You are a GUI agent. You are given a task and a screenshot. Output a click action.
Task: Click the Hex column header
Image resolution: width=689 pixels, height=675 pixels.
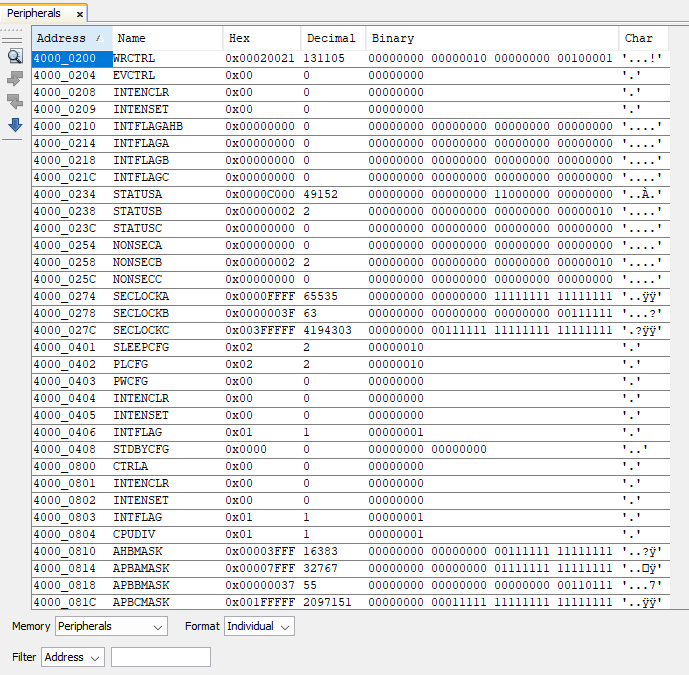tap(260, 38)
